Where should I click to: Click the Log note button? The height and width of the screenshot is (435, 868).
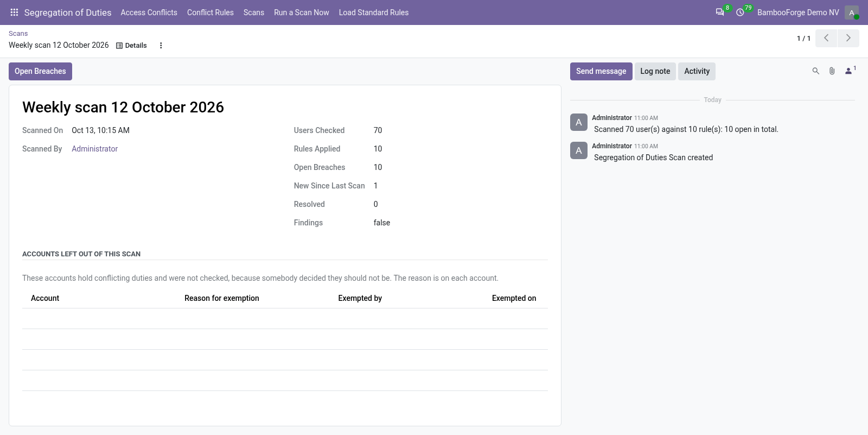click(x=655, y=71)
